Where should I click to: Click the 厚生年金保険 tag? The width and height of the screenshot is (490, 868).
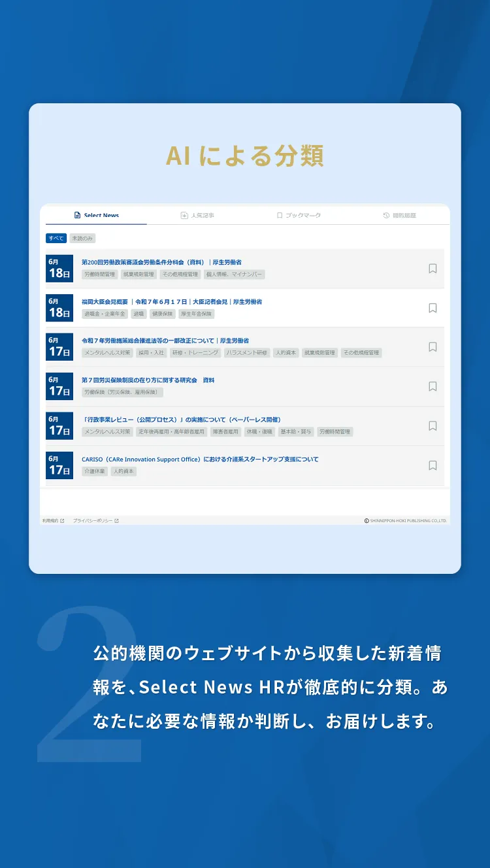point(197,314)
